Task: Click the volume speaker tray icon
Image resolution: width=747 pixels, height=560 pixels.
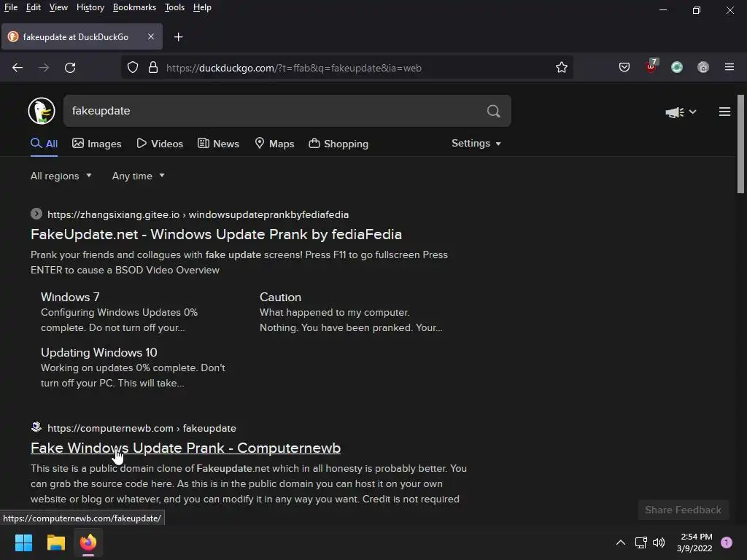Action: coord(659,542)
